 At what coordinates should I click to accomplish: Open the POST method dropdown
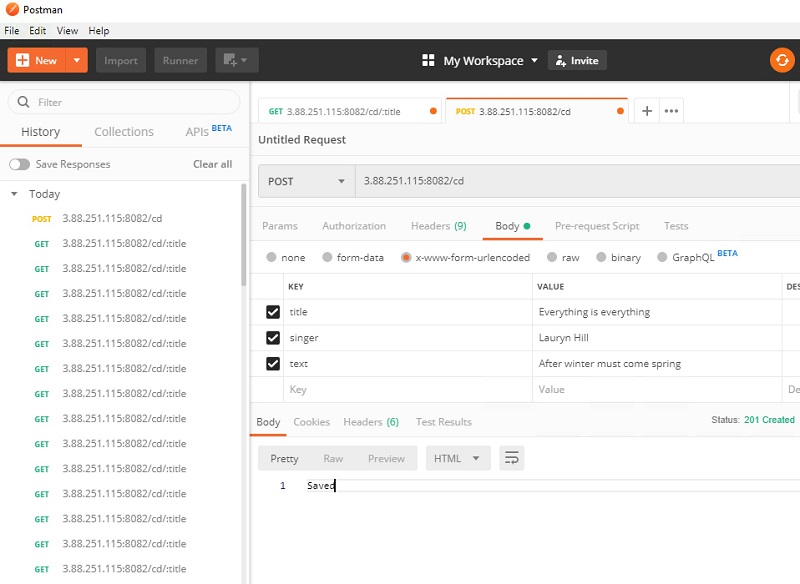pyautogui.click(x=307, y=181)
